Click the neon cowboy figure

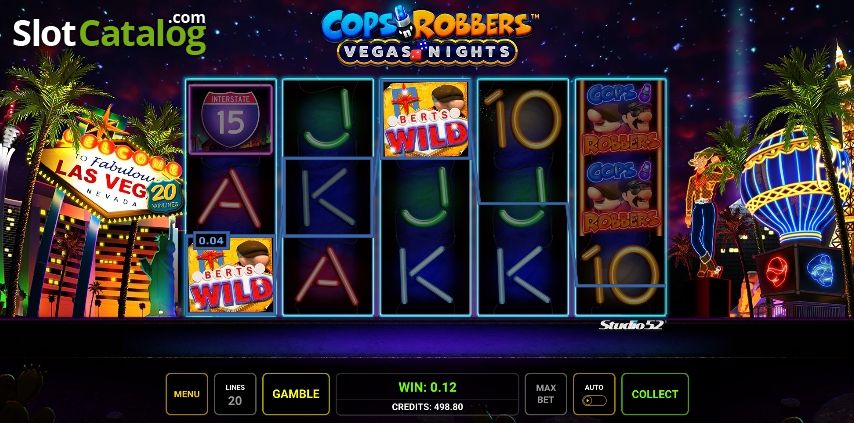click(706, 212)
